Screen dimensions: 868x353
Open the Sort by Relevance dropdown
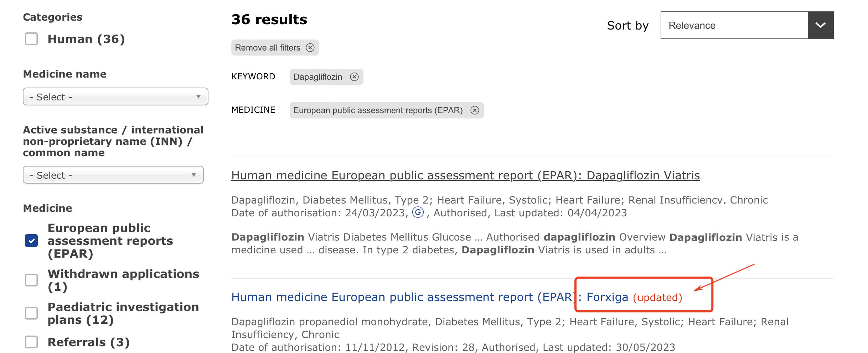734,25
